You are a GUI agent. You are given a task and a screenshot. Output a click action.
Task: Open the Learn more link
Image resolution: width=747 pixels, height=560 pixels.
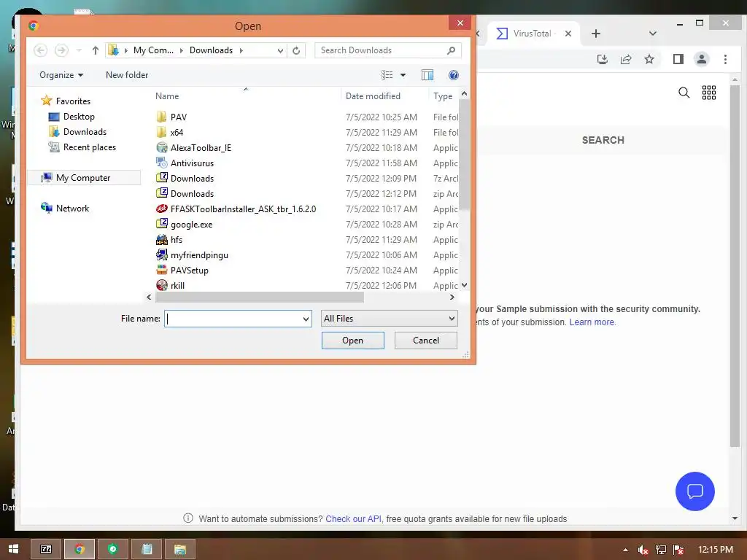point(592,322)
